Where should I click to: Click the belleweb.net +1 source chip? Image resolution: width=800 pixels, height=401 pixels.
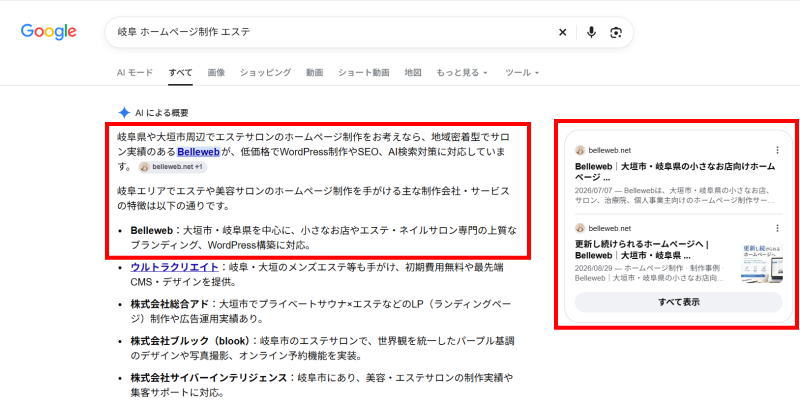click(x=172, y=167)
